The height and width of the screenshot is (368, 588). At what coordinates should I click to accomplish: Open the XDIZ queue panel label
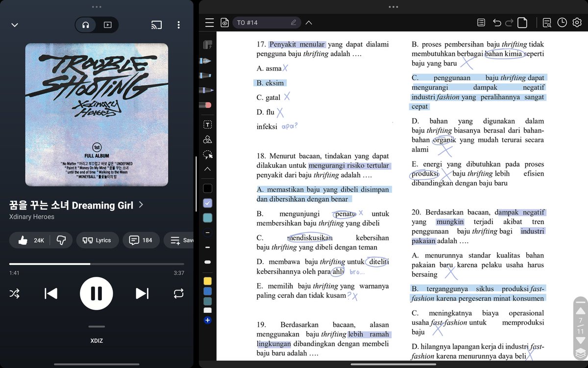97,341
